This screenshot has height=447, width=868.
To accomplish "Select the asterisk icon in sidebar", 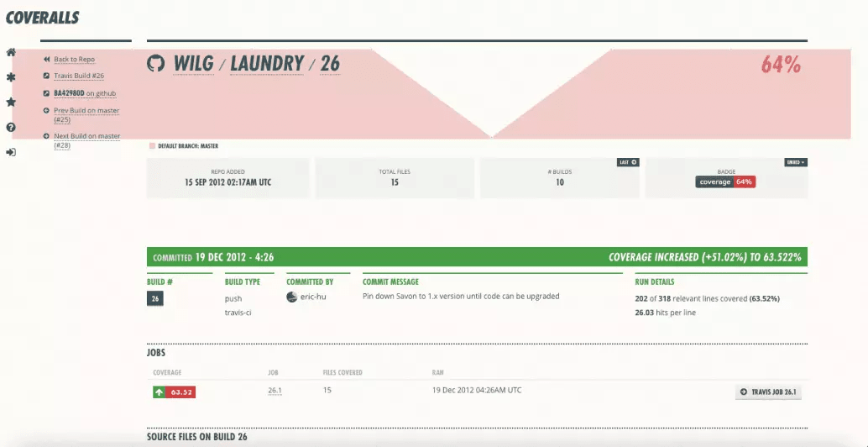I will [x=11, y=77].
